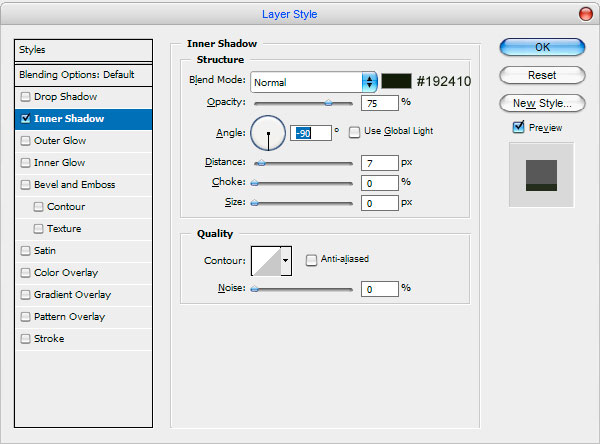600x444 pixels.
Task: Open the Gradient Overlay settings row
Action: point(83,295)
